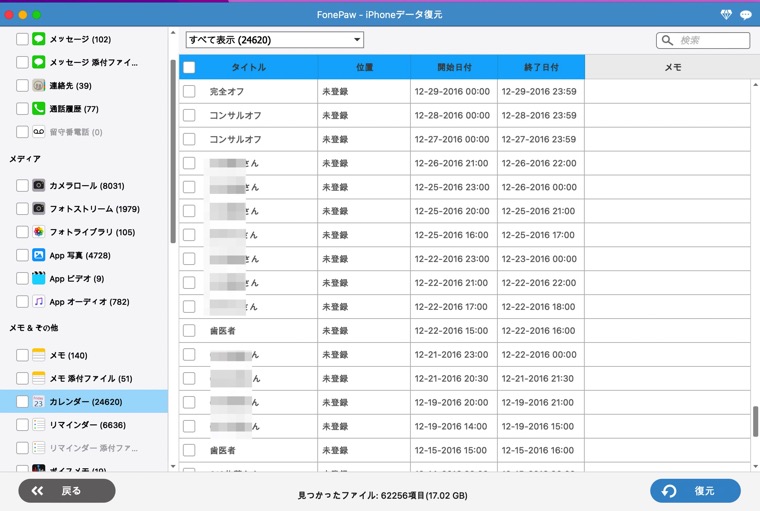Click the sidebar scrollbar thumb
Viewport: 760px width, 511px height.
pos(173,151)
